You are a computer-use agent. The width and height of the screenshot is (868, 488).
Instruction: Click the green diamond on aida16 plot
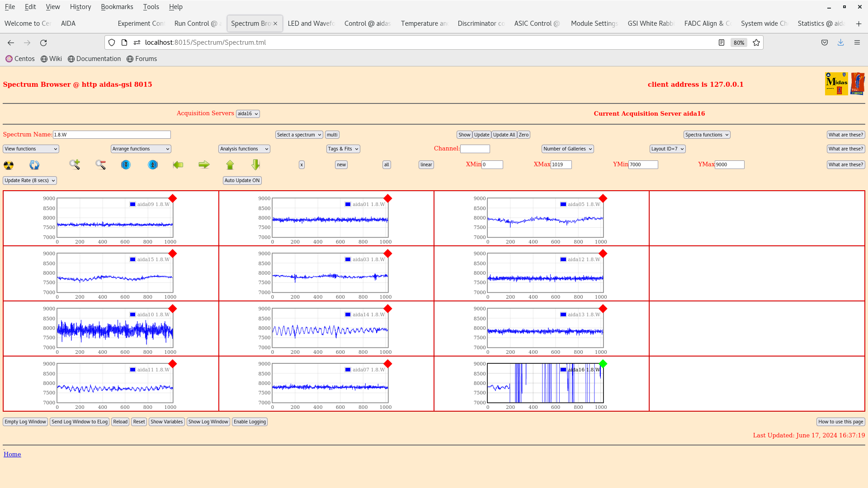[603, 364]
